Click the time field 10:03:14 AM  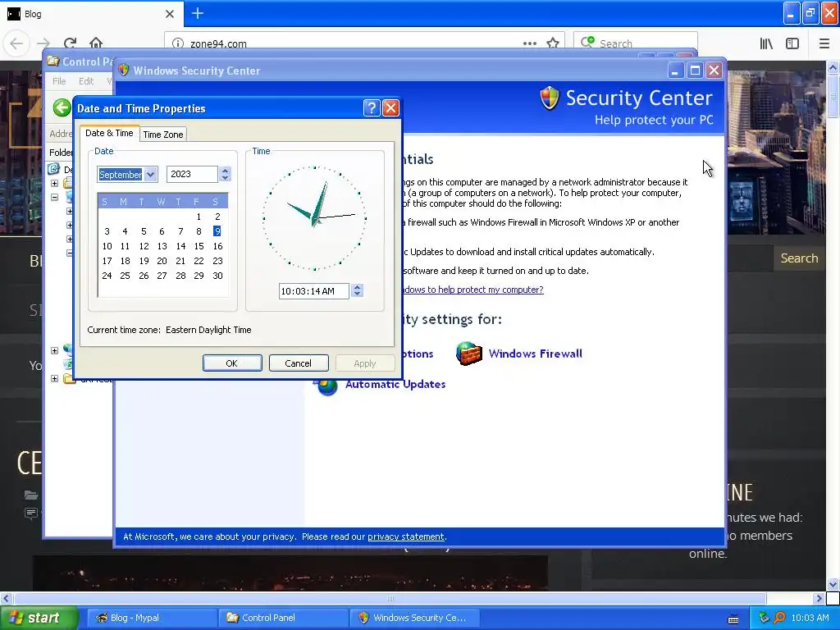(314, 291)
